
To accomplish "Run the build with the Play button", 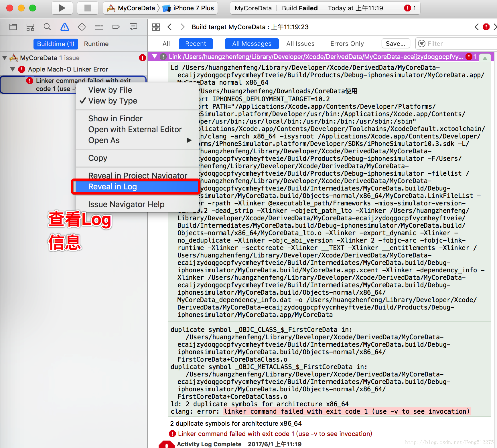I will (62, 8).
